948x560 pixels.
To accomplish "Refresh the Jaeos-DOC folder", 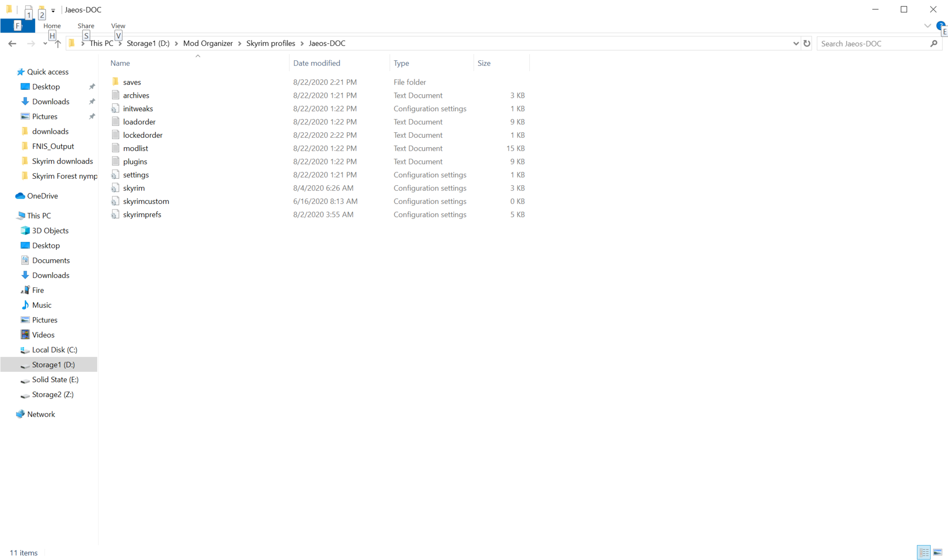I will click(807, 43).
